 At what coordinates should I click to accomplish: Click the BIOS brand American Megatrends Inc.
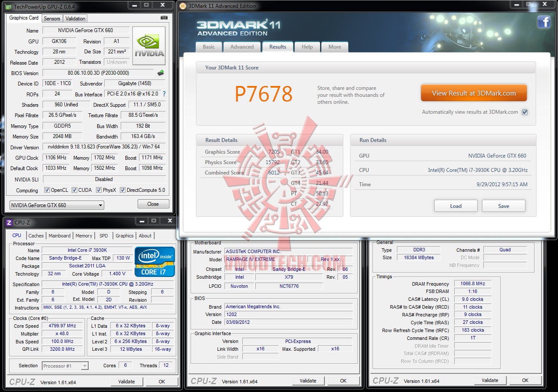pyautogui.click(x=289, y=306)
